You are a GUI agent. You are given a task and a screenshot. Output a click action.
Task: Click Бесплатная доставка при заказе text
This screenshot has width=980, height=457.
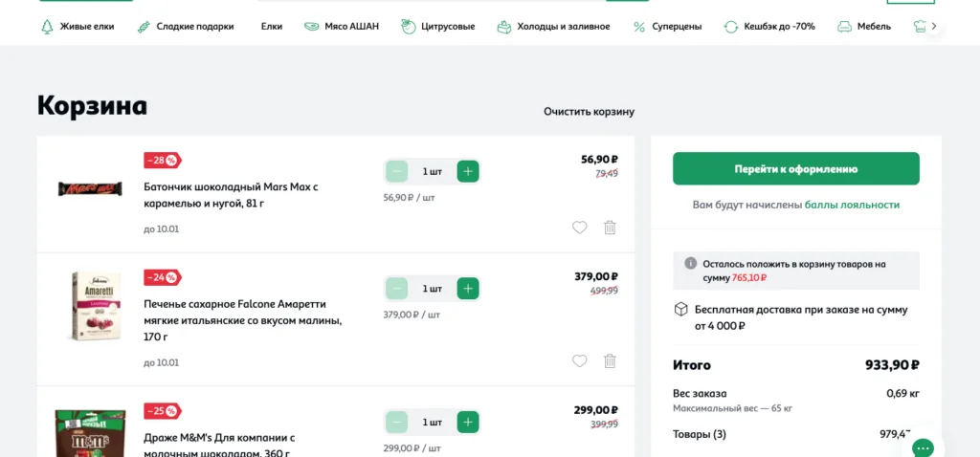[801, 317]
